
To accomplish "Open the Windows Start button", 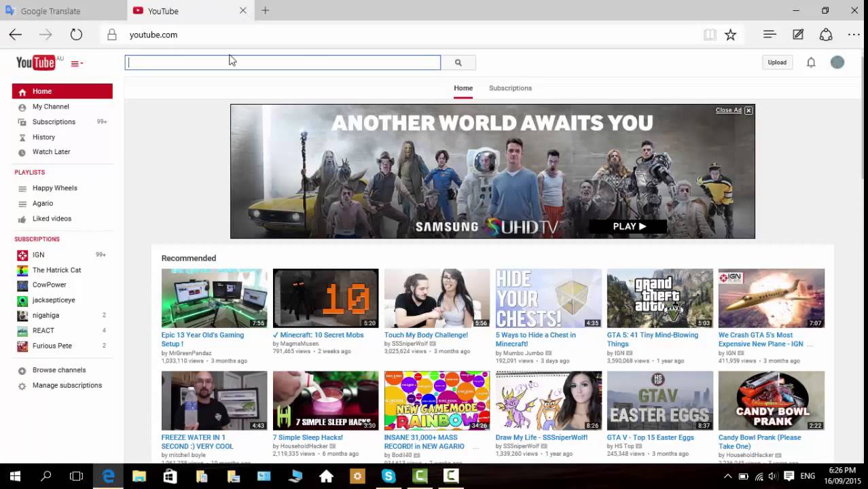I will (x=15, y=476).
